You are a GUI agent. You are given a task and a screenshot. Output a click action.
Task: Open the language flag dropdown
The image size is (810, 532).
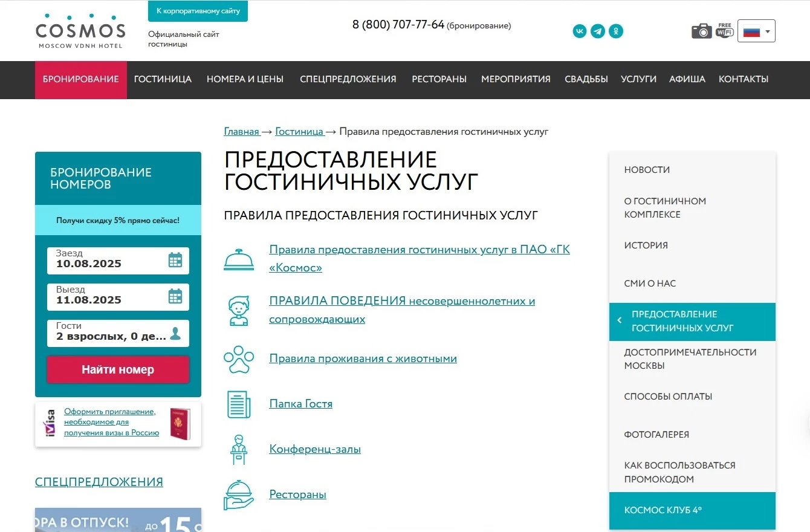[757, 31]
